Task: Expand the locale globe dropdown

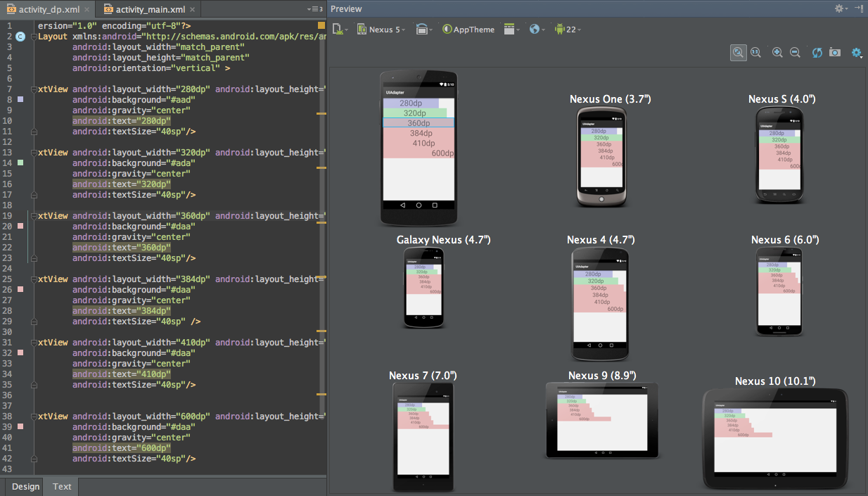Action: pyautogui.click(x=537, y=30)
